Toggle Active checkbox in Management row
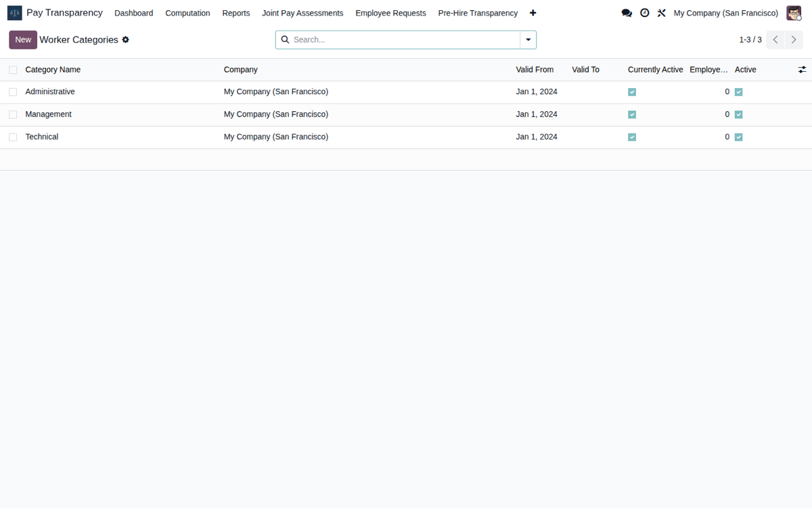This screenshot has height=508, width=812. click(739, 114)
